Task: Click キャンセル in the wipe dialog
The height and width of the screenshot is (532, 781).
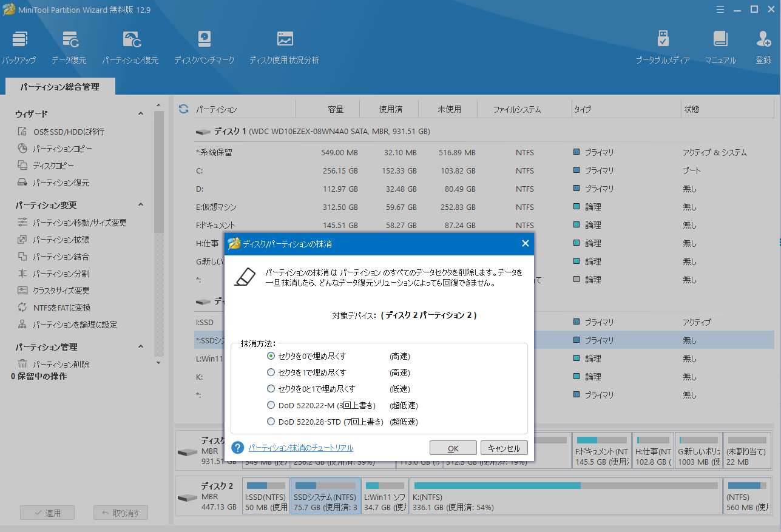Action: [504, 448]
